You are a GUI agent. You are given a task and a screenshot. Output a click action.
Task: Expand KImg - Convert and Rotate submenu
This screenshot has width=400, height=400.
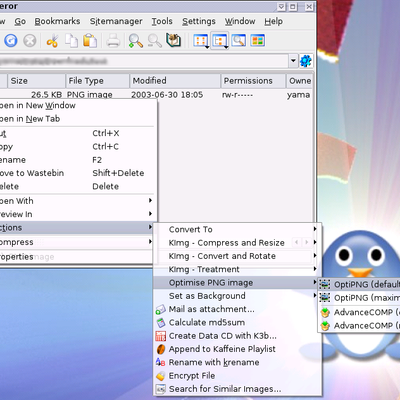coord(237,256)
